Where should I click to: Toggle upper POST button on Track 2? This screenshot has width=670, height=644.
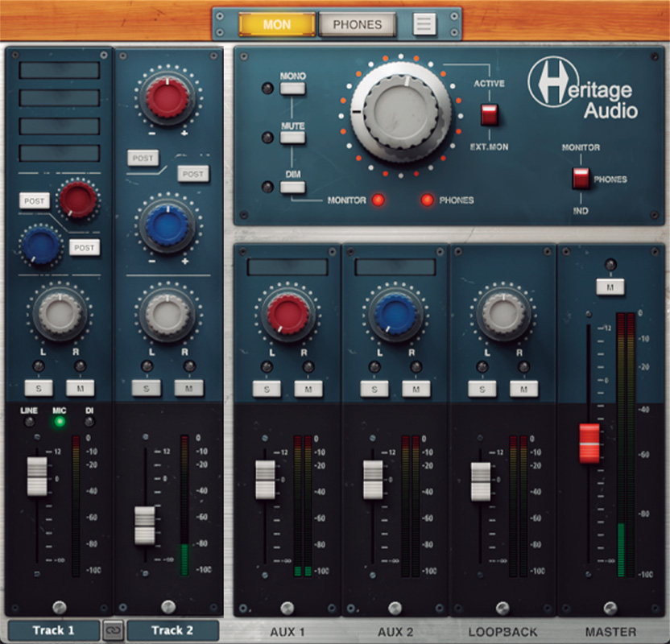click(x=143, y=158)
